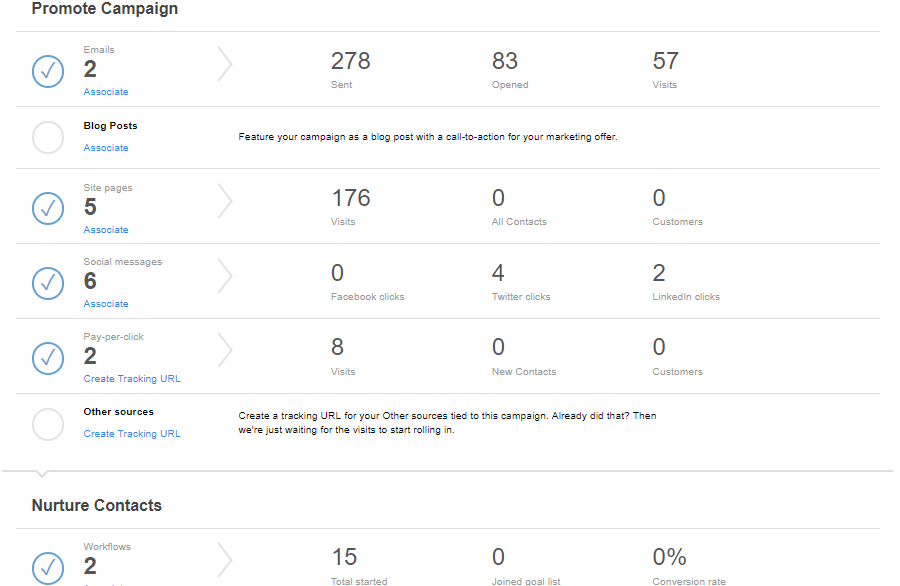This screenshot has width=900, height=586.
Task: Open Create Tracking URL under Pay-per-click
Action: (x=132, y=379)
